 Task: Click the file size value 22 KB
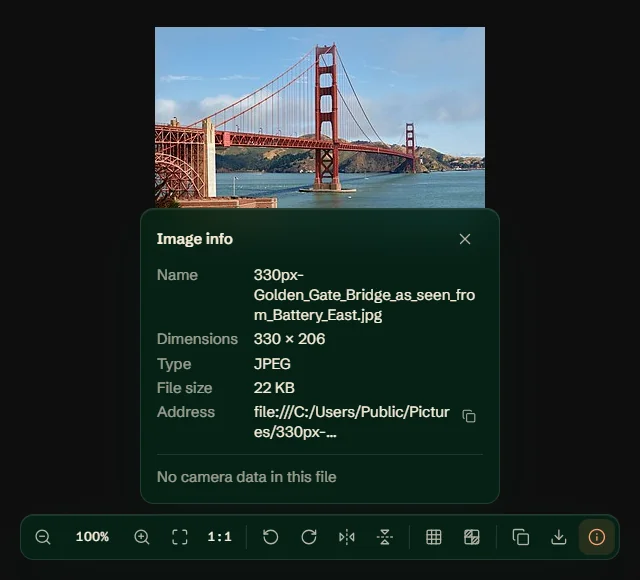[274, 388]
